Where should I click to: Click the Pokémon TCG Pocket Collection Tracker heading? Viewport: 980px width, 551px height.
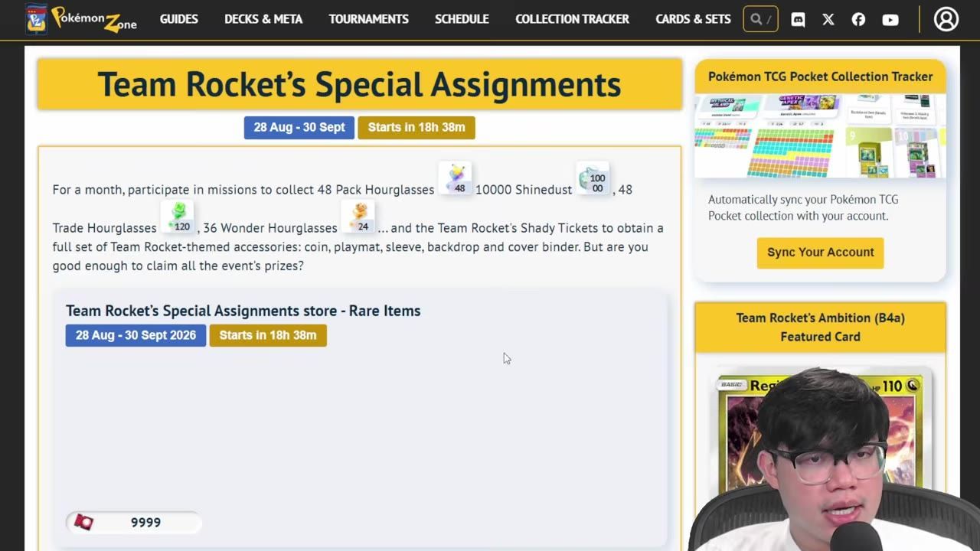(x=820, y=77)
